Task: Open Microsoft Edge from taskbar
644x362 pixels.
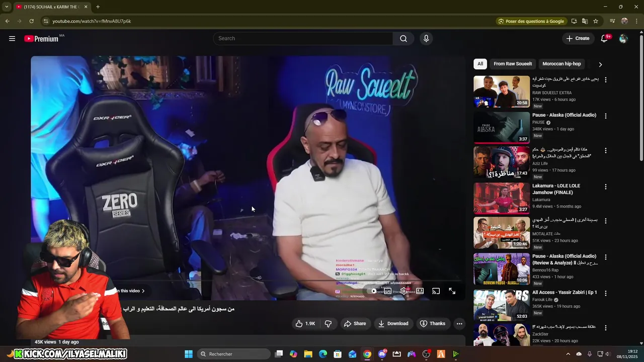Action: 323,354
